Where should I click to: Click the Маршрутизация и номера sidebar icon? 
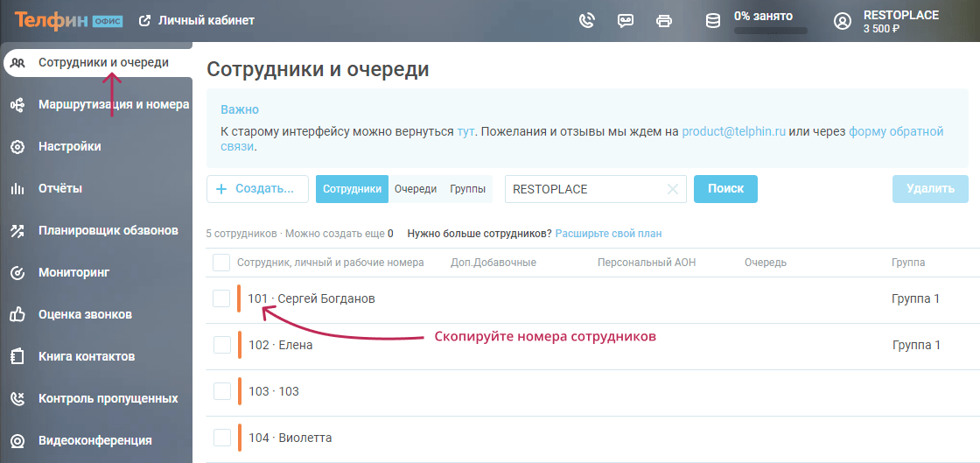point(17,105)
